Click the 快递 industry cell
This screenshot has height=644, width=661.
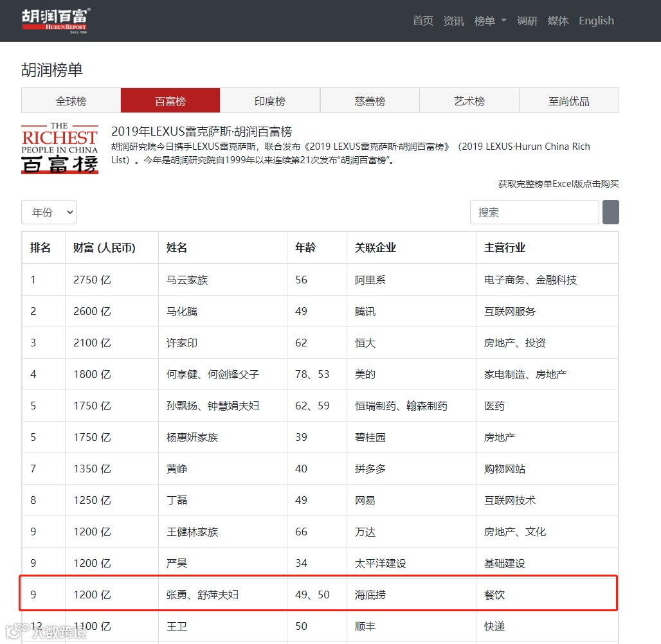(x=494, y=626)
